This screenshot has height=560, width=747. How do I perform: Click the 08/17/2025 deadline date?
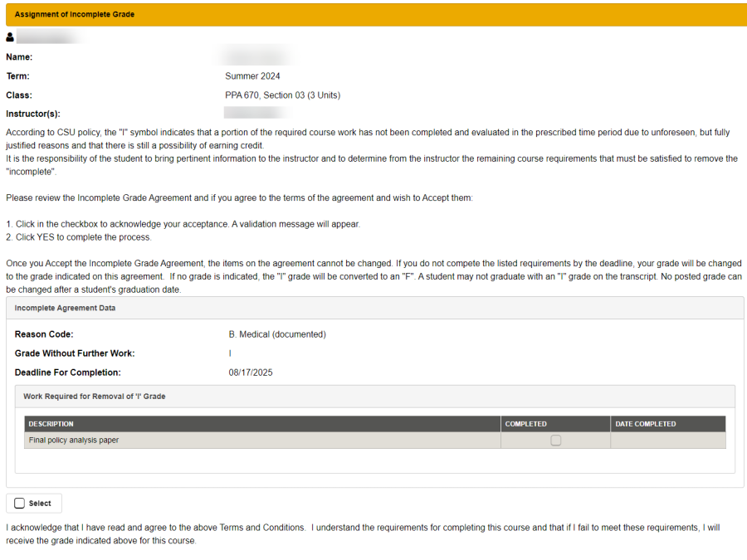(250, 373)
